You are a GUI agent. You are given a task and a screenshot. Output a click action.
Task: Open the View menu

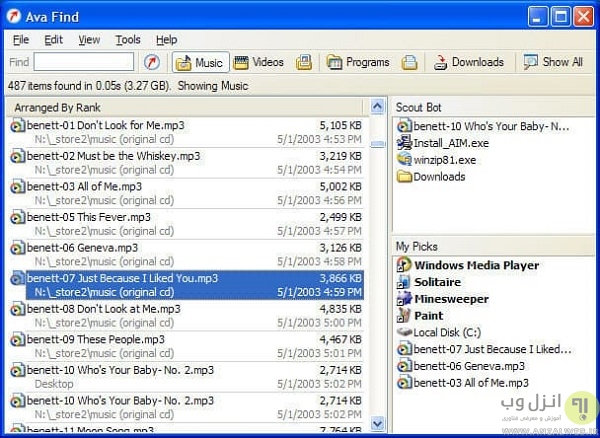point(89,40)
